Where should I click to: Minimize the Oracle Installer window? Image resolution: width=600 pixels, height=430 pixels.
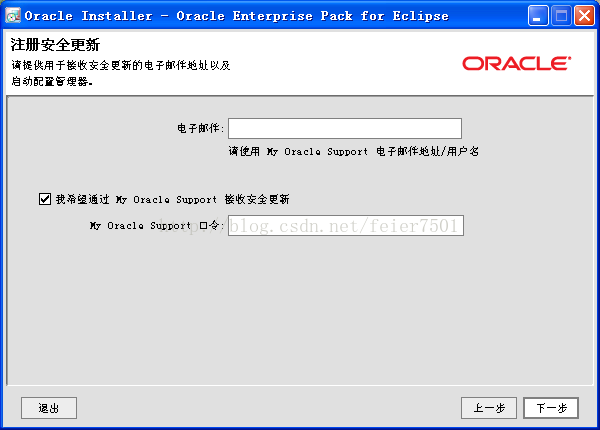pyautogui.click(x=538, y=16)
